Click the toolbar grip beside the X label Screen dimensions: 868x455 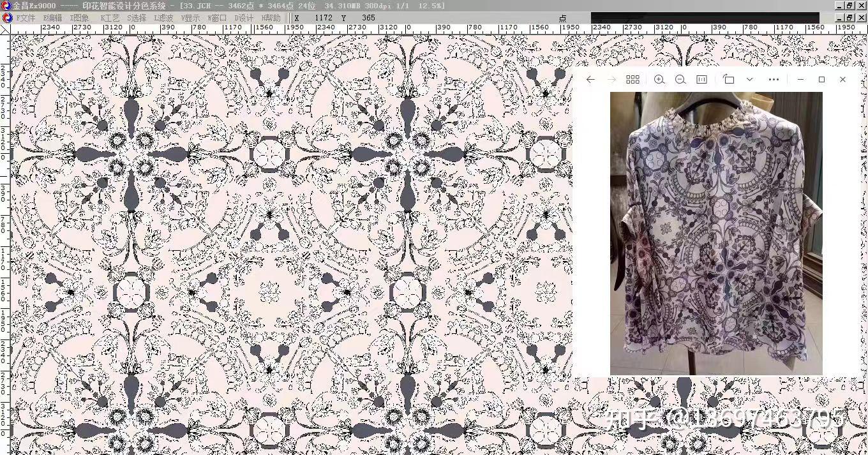(x=289, y=18)
